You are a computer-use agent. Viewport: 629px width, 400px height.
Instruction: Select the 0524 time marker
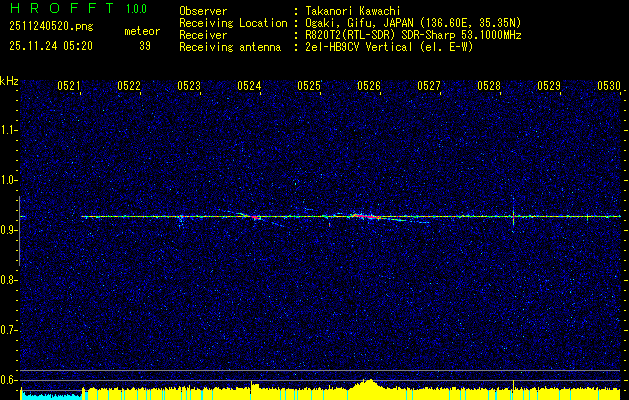tap(249, 87)
